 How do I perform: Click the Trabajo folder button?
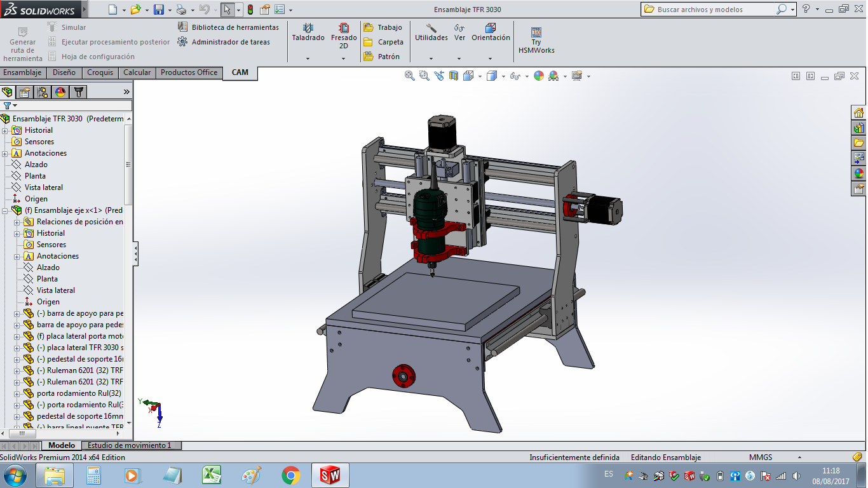[383, 27]
